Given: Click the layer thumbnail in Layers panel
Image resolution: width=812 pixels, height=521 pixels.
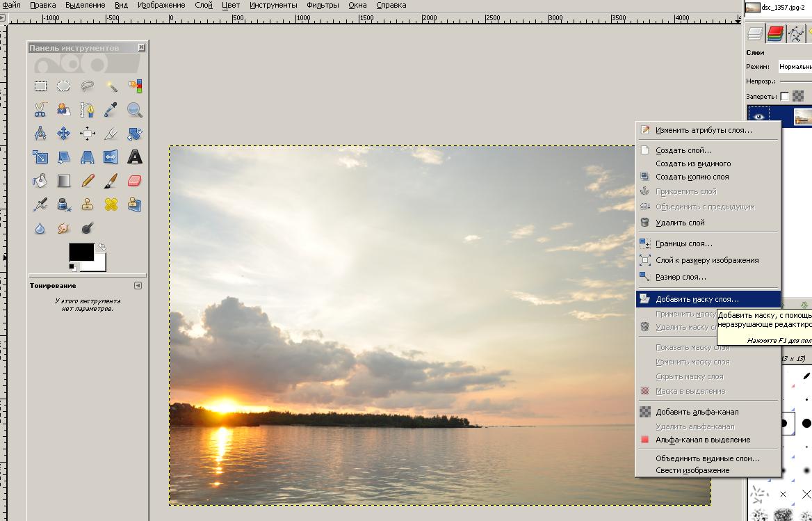Looking at the screenshot, I should [x=802, y=116].
